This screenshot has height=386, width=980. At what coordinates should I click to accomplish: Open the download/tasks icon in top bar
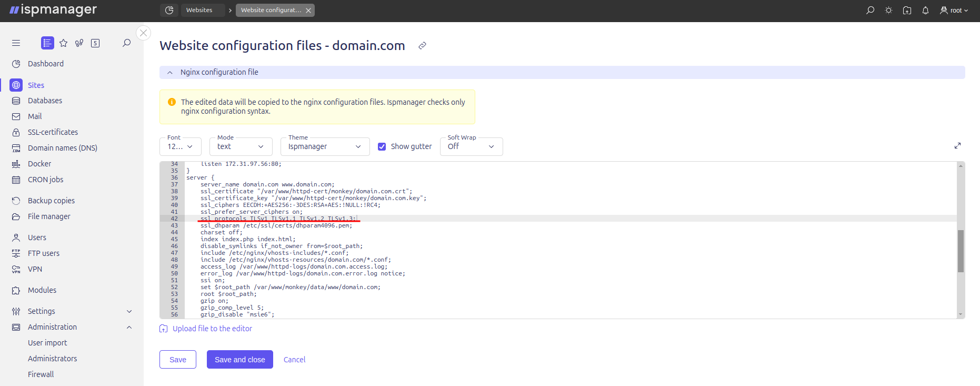[x=907, y=11]
